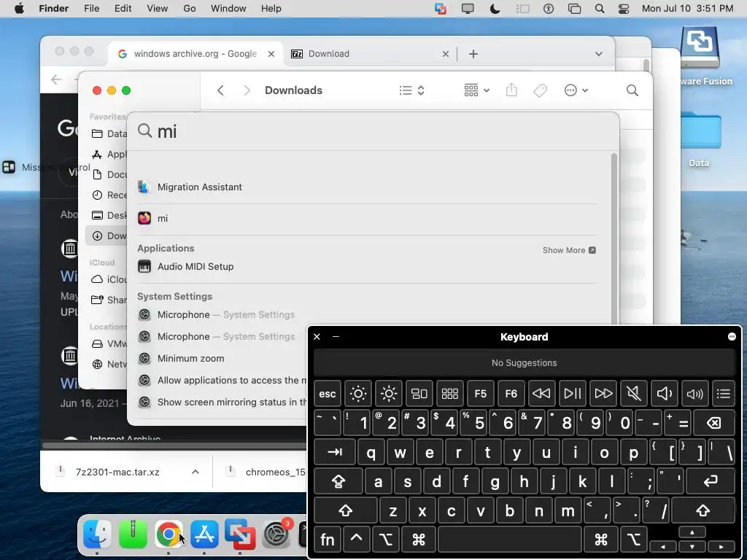The height and width of the screenshot is (560, 747).
Task: Click Spotlight results scrollbar
Action: (x=614, y=238)
